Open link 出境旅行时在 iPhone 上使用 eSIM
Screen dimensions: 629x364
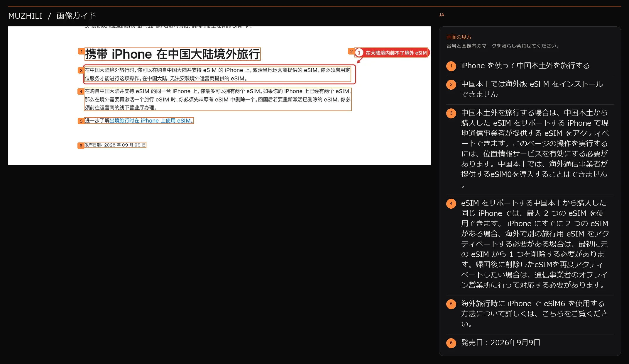click(x=150, y=121)
